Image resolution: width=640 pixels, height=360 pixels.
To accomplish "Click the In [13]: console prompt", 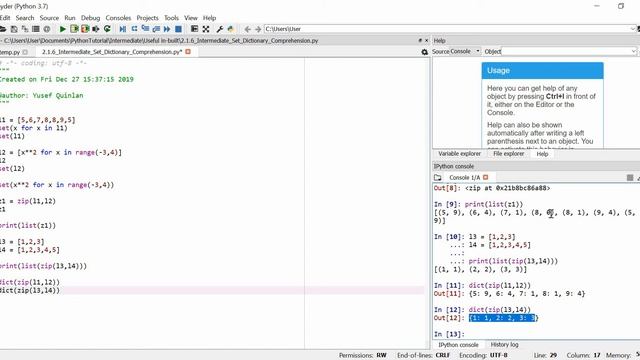I will (449, 334).
